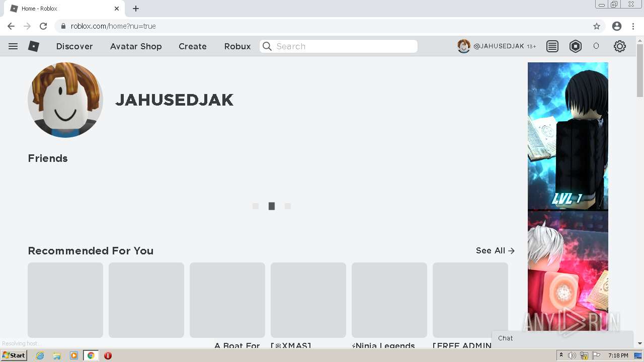Image resolution: width=644 pixels, height=362 pixels.
Task: Click the volume tray icon
Action: coord(572,355)
